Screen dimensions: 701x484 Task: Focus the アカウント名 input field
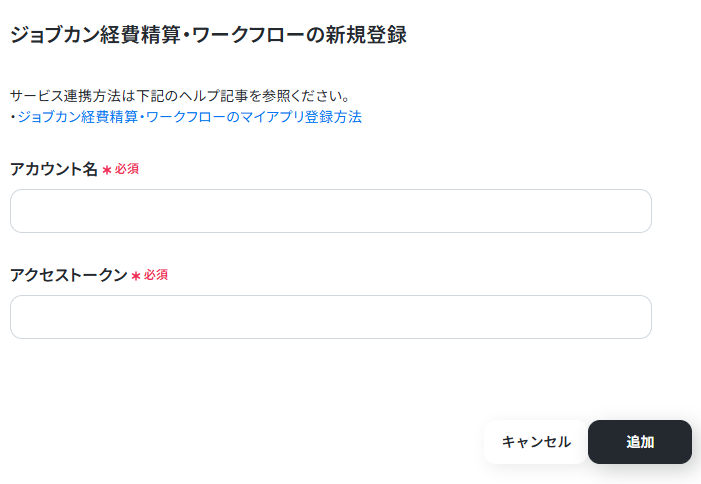330,211
